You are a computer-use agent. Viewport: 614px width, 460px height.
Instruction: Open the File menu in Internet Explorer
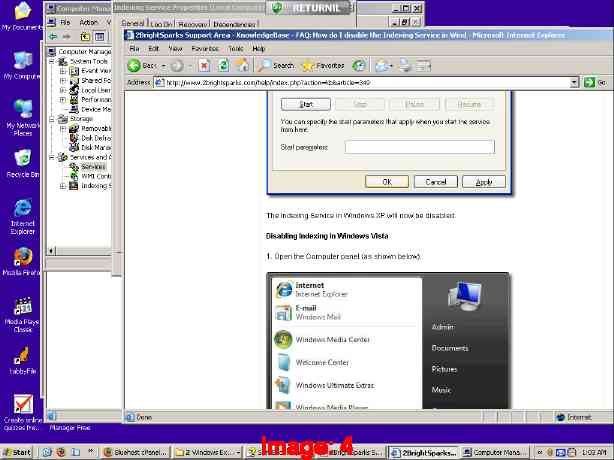pyautogui.click(x=134, y=49)
